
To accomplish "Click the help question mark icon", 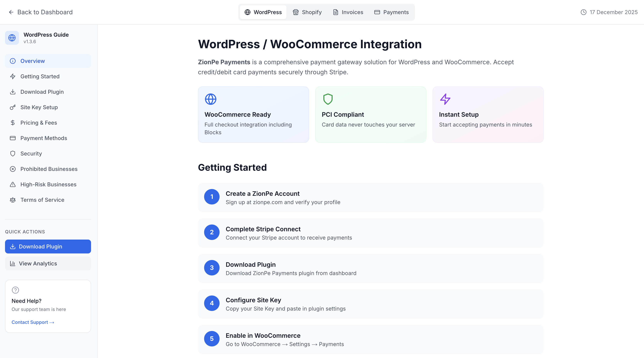I will 15,290.
